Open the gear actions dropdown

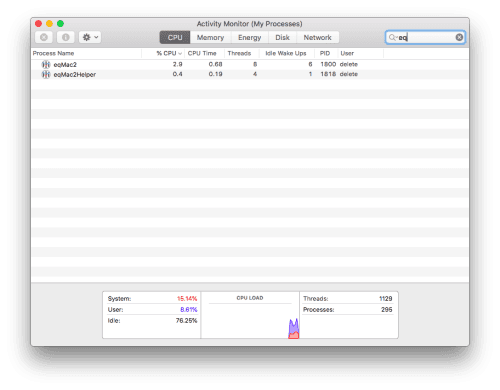tap(90, 37)
